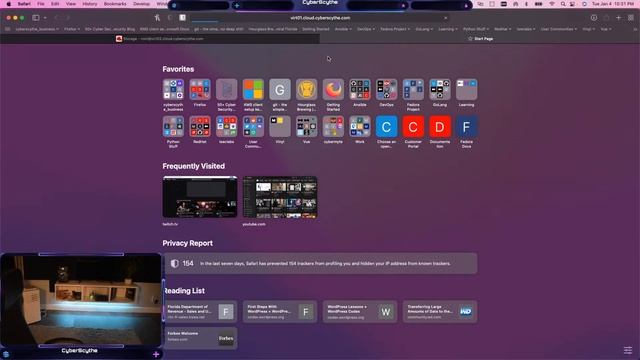This screenshot has height=360, width=640.
Task: Expand the GoLang bookmarks bar folder
Action: [424, 29]
